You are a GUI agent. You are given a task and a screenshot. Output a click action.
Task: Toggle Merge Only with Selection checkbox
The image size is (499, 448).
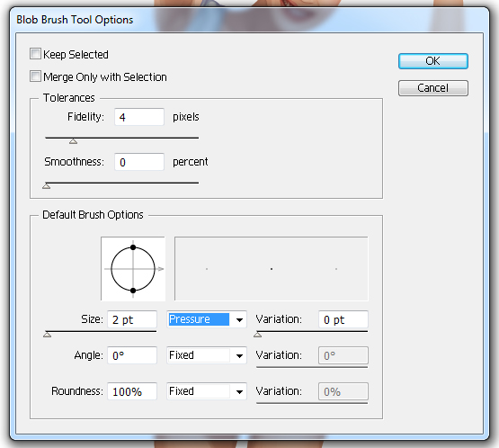(35, 76)
